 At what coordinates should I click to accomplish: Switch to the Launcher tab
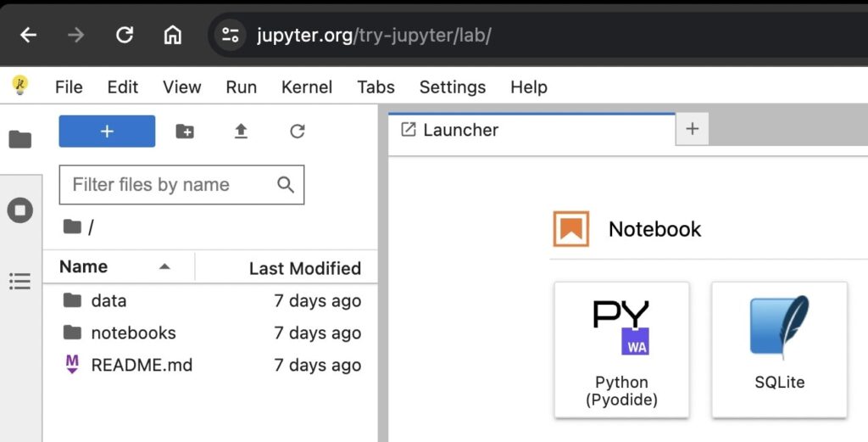pos(531,130)
